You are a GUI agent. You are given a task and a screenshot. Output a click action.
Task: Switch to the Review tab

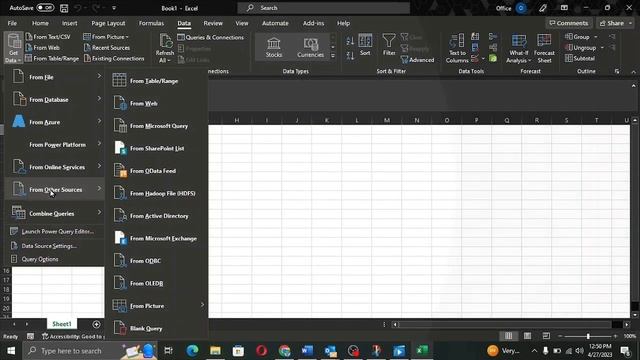213,23
